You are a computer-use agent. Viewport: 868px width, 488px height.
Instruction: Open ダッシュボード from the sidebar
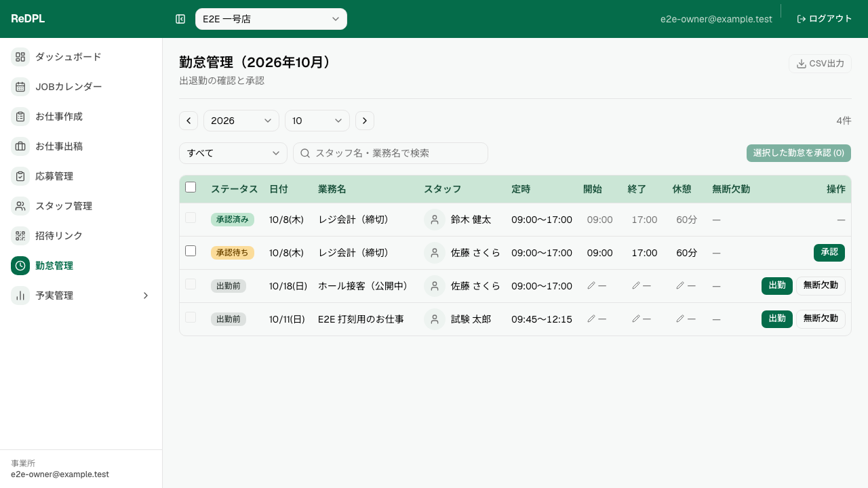pos(81,57)
